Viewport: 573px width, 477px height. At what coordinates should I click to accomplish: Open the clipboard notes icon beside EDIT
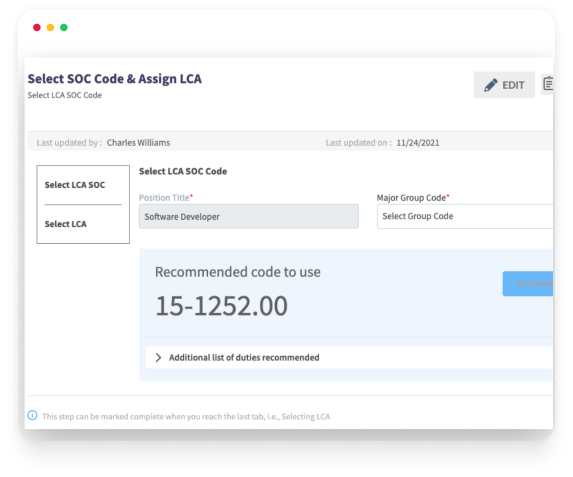(x=547, y=84)
